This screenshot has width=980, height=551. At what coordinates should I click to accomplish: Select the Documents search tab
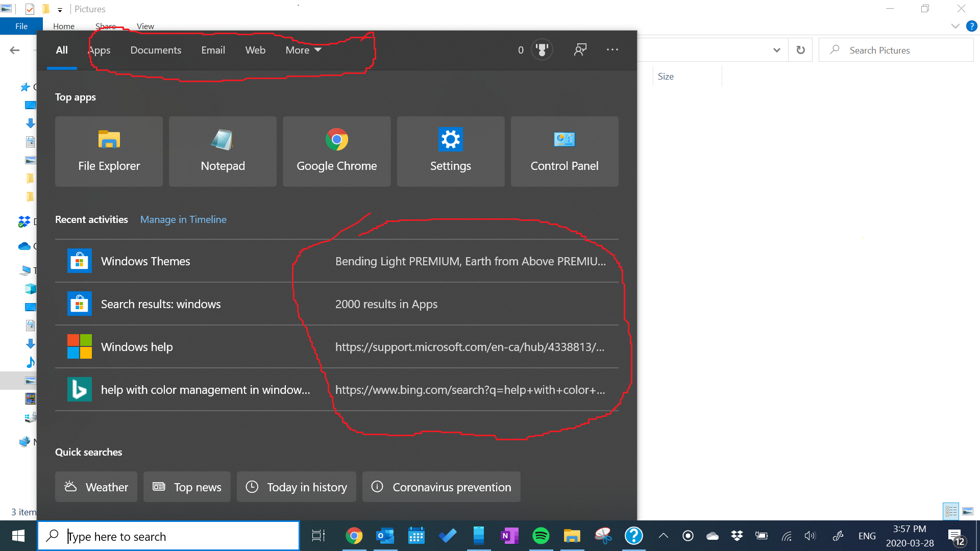click(156, 50)
